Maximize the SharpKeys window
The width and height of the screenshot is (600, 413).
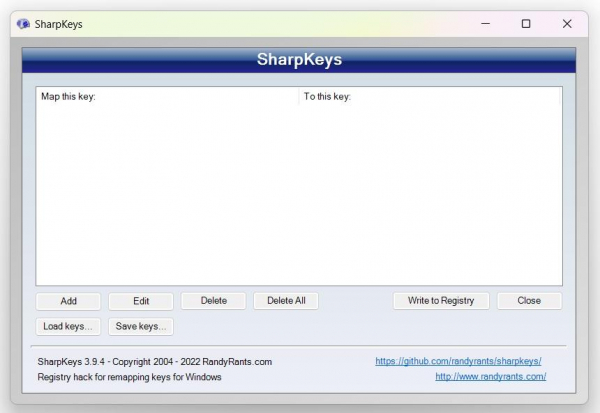click(526, 24)
